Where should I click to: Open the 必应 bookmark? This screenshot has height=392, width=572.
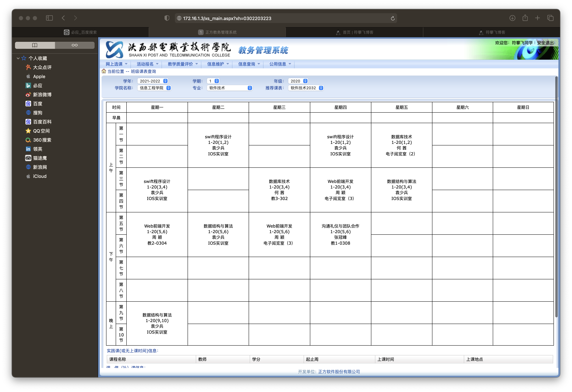point(34,86)
